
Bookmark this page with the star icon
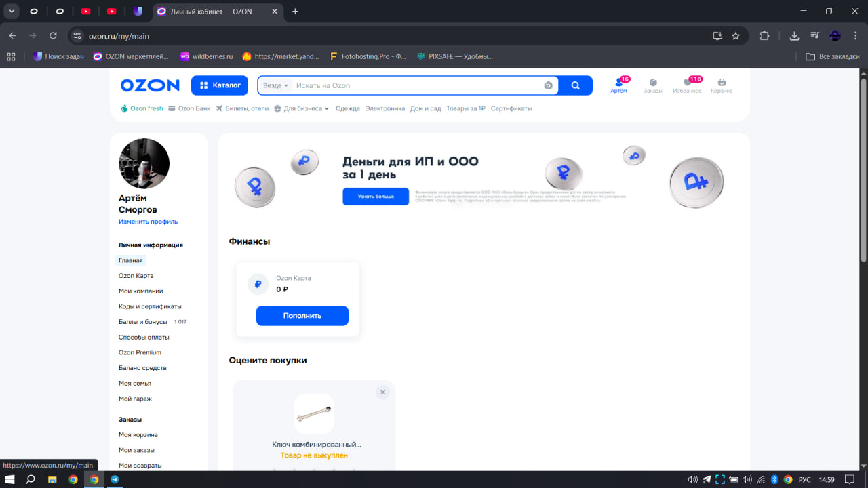pos(736,36)
